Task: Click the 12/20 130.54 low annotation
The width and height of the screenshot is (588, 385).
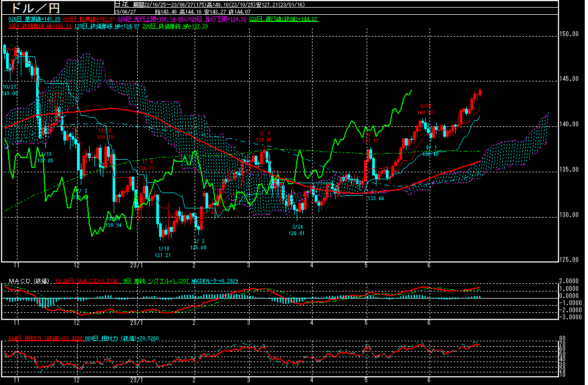Action: (x=113, y=222)
